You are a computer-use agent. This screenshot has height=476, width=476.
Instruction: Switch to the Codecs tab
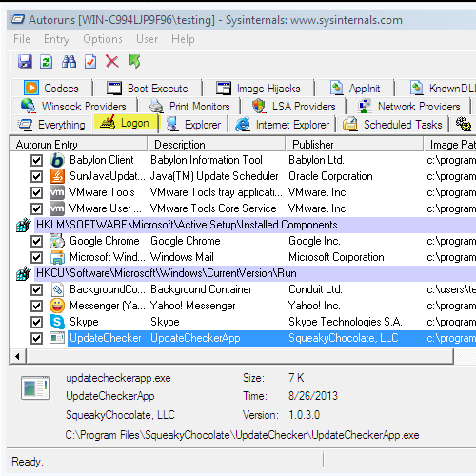(51, 88)
